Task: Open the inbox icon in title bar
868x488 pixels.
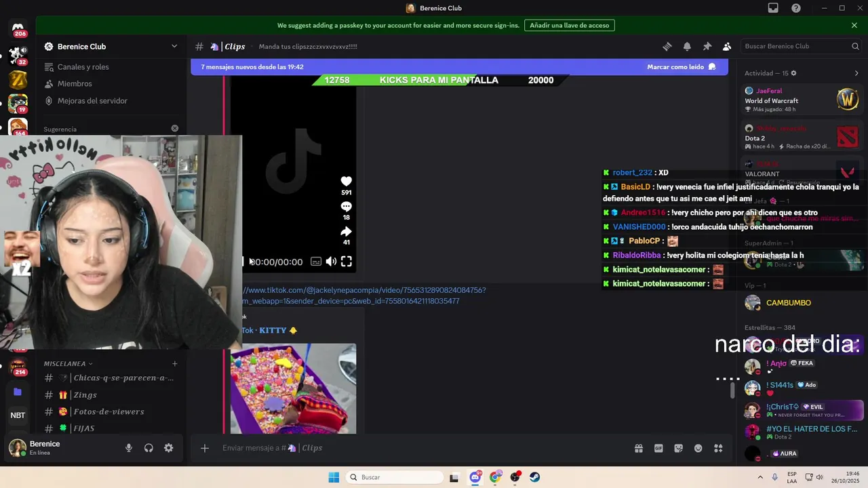Action: 773,8
